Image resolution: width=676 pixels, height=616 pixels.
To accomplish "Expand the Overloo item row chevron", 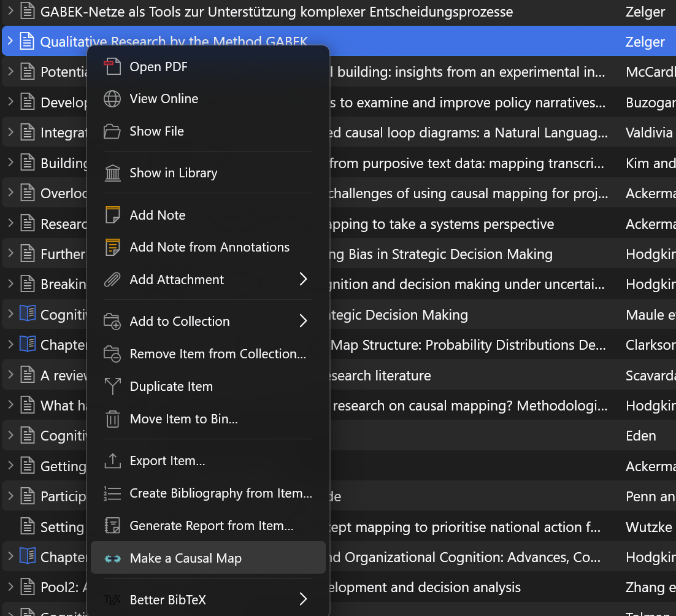I will (10, 192).
